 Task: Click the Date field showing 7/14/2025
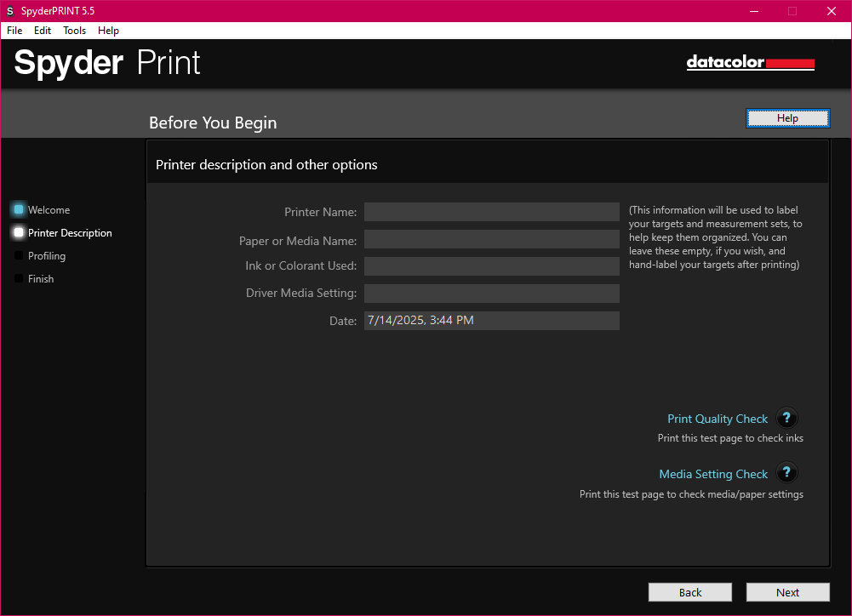492,321
